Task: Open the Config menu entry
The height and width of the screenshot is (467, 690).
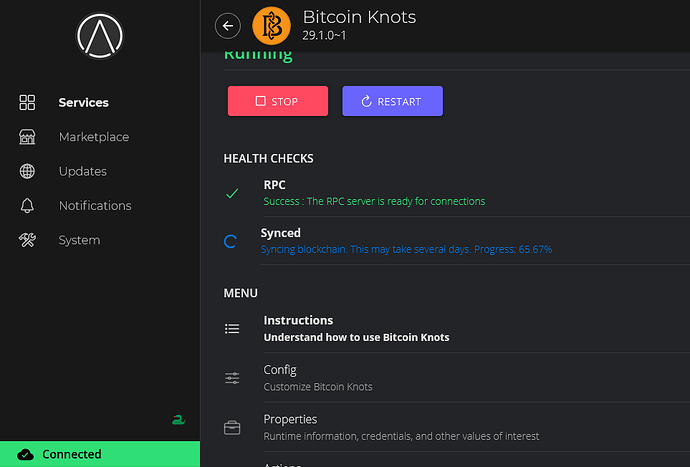Action: click(x=317, y=377)
